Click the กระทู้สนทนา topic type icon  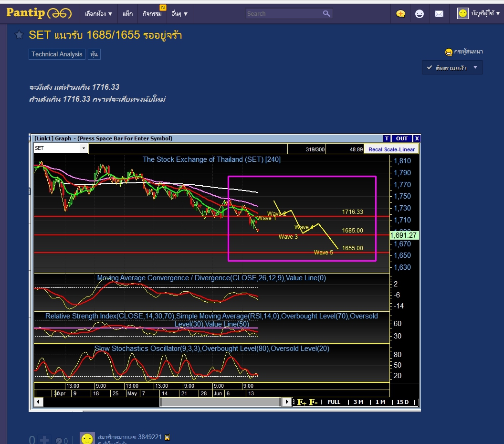[x=449, y=52]
